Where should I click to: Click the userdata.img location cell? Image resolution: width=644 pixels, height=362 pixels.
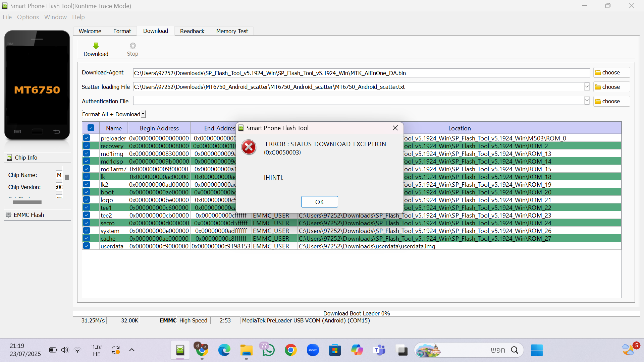tap(459, 246)
